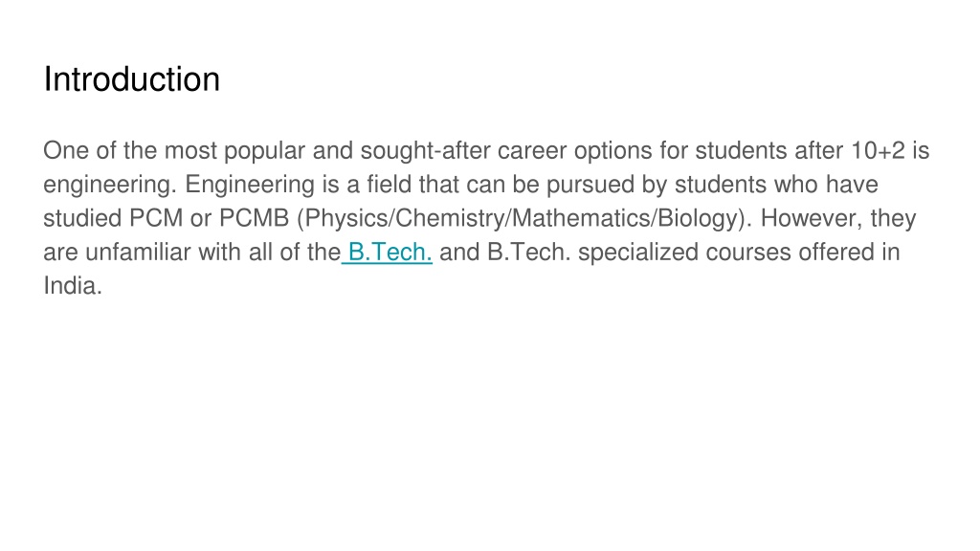Click the Introduction slide heading
This screenshot has width=980, height=551.
point(132,79)
